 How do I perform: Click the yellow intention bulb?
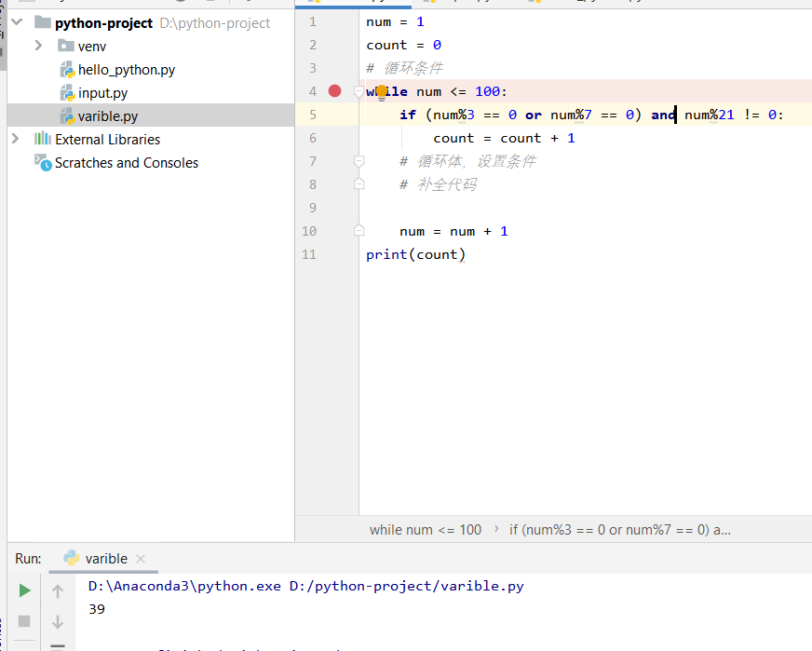382,93
